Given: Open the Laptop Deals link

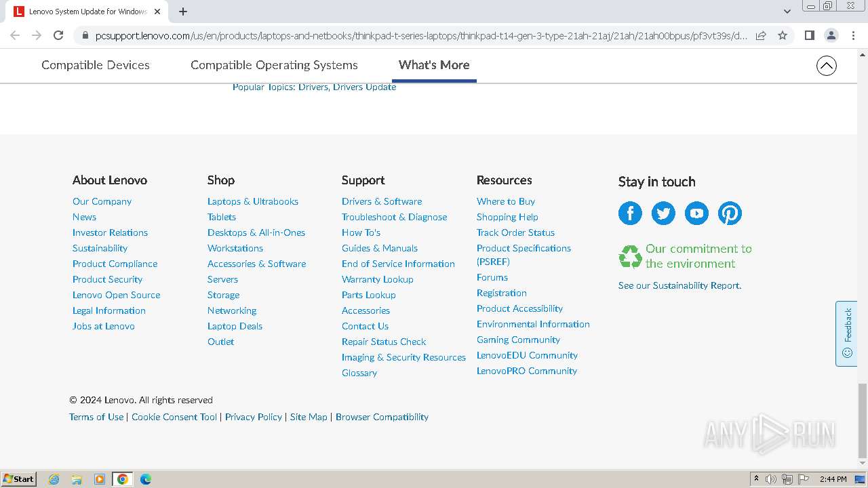Looking at the screenshot, I should coord(235,326).
